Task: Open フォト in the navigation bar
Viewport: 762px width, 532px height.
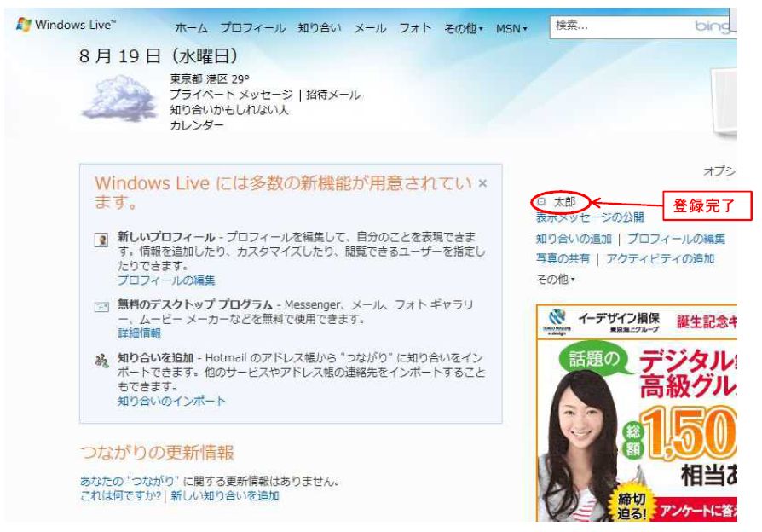Action: [415, 28]
